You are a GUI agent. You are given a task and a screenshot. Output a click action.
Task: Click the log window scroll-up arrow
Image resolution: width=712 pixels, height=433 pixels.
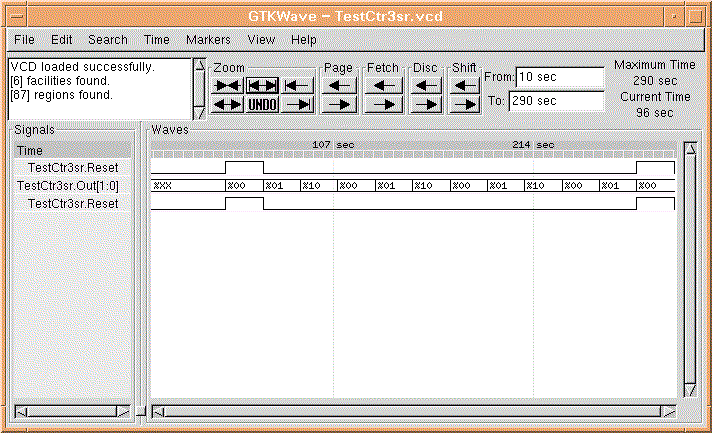199,65
